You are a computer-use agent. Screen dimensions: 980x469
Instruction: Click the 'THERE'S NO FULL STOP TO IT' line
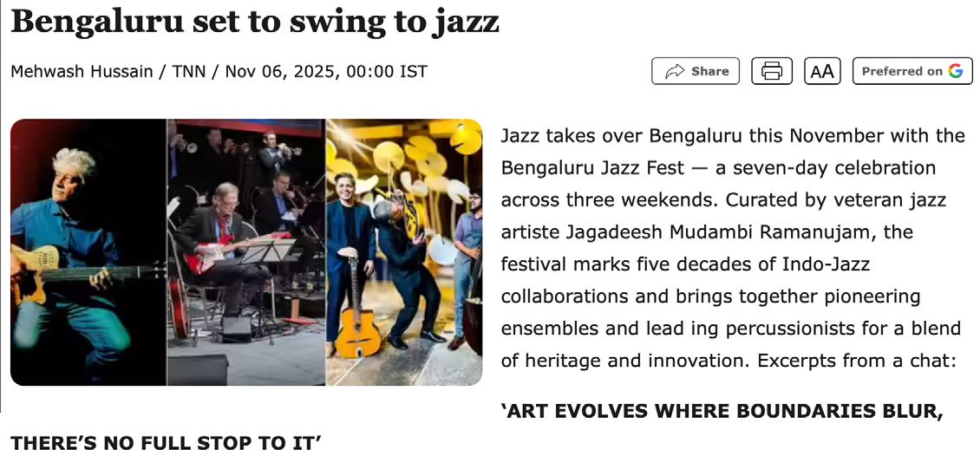pos(166,444)
